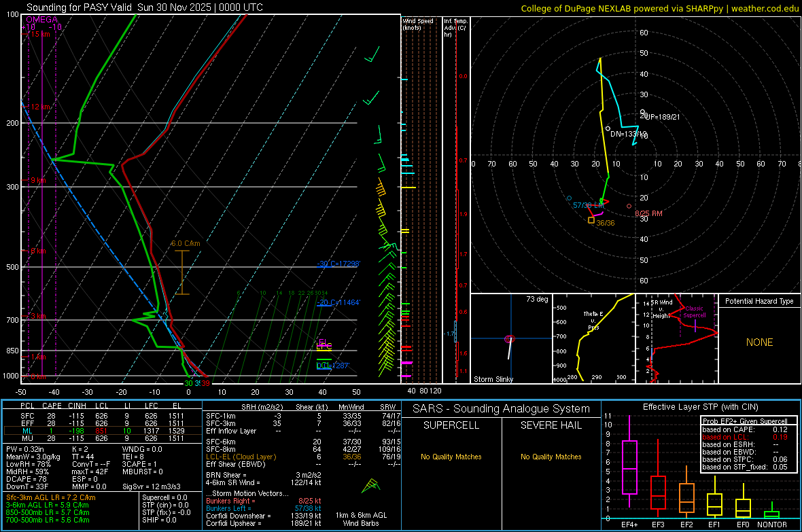
Task: Click the cyan Bunkers Left circle on hodograph
Action: (569, 198)
